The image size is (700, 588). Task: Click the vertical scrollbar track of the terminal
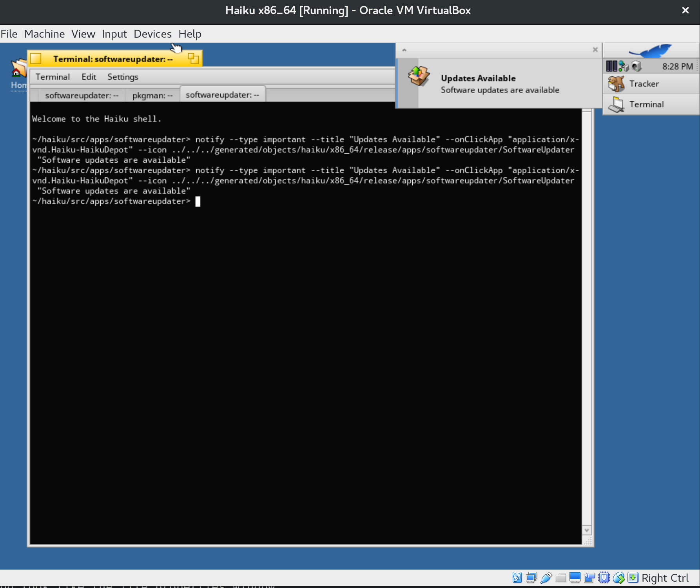[587, 318]
